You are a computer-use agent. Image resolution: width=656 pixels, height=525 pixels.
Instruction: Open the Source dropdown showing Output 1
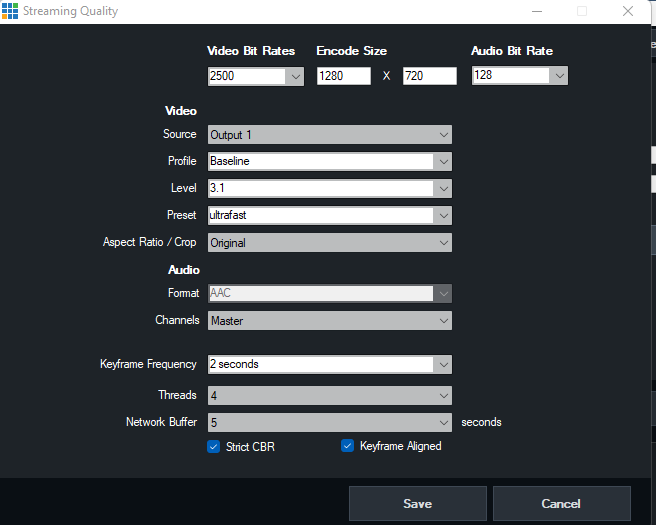[443, 134]
